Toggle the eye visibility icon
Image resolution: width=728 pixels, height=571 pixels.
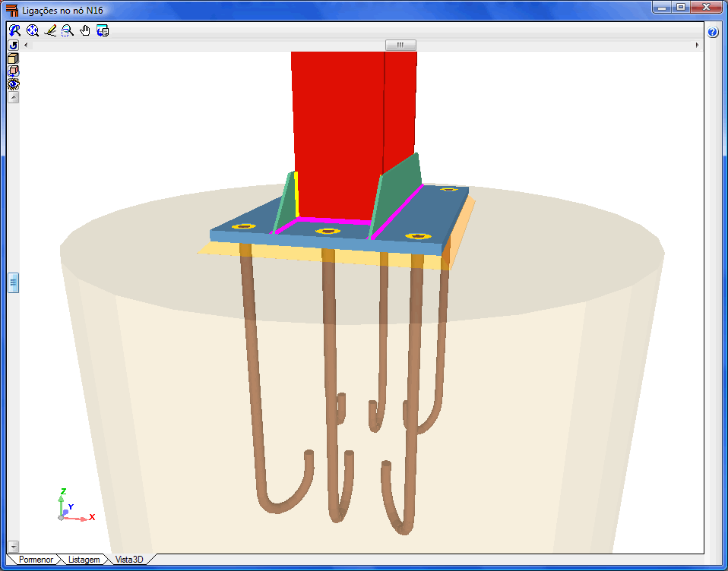[x=14, y=84]
